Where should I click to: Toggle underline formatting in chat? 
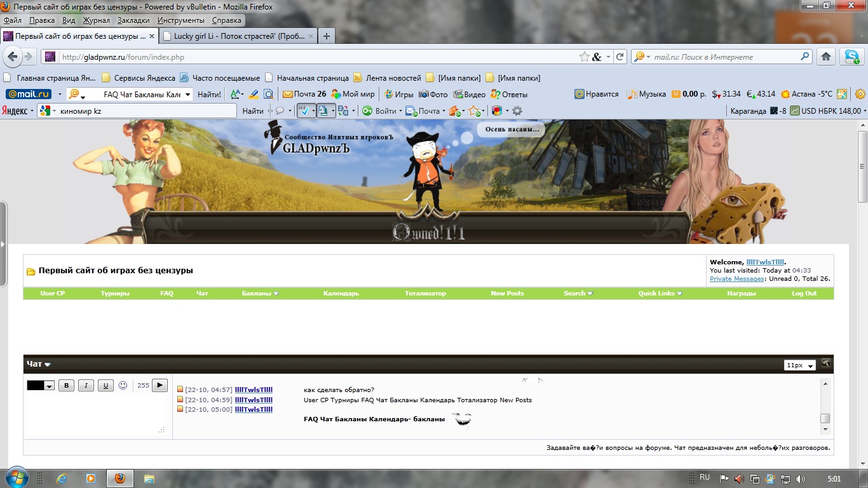click(105, 385)
